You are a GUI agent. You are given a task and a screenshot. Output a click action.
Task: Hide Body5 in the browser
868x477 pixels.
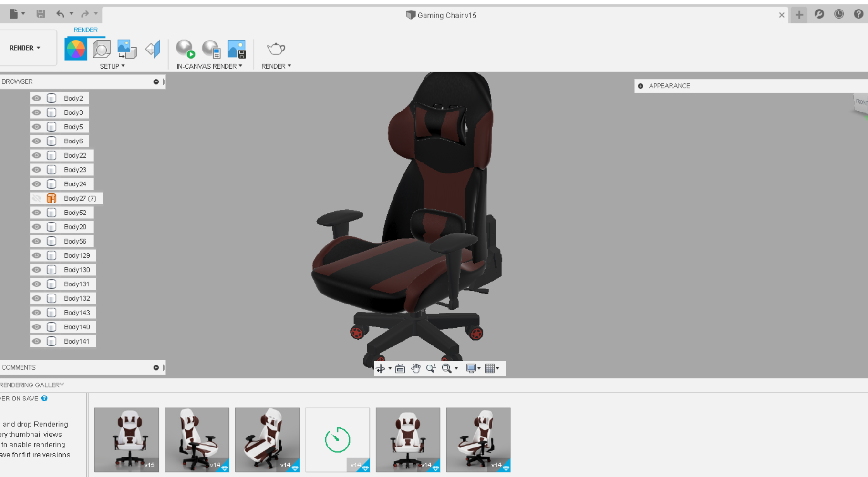[37, 127]
